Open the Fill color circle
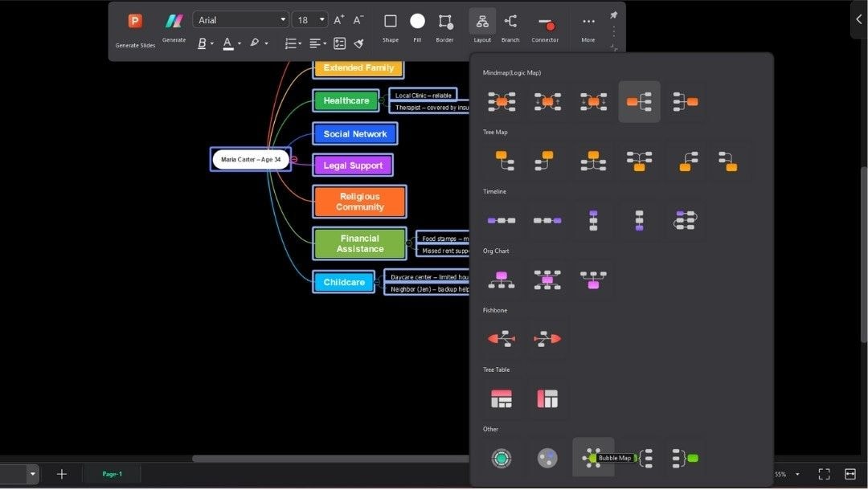This screenshot has height=490, width=868. [417, 21]
